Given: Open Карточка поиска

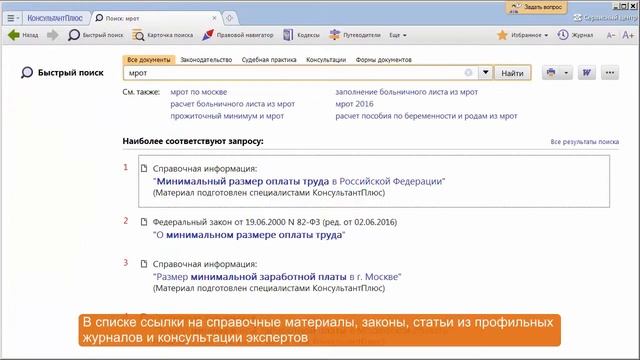Looking at the screenshot, I should 163,35.
